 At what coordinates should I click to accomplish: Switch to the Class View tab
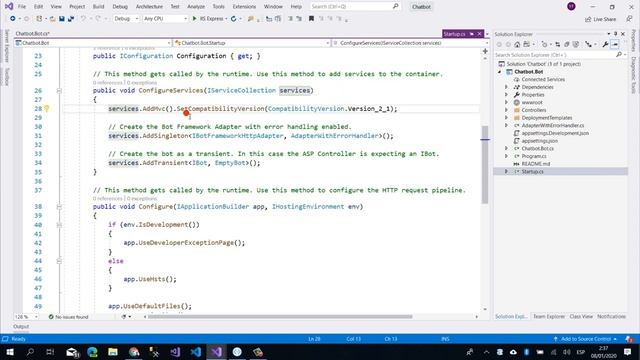click(581, 316)
